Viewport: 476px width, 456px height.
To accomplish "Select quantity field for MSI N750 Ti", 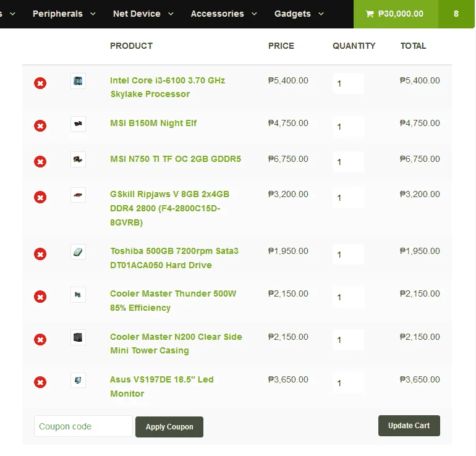I will tap(349, 162).
